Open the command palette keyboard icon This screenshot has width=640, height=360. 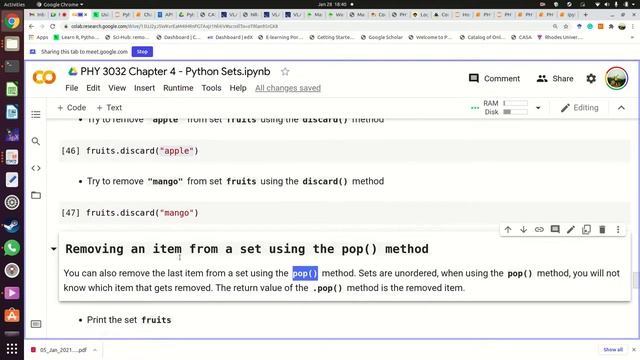36,324
